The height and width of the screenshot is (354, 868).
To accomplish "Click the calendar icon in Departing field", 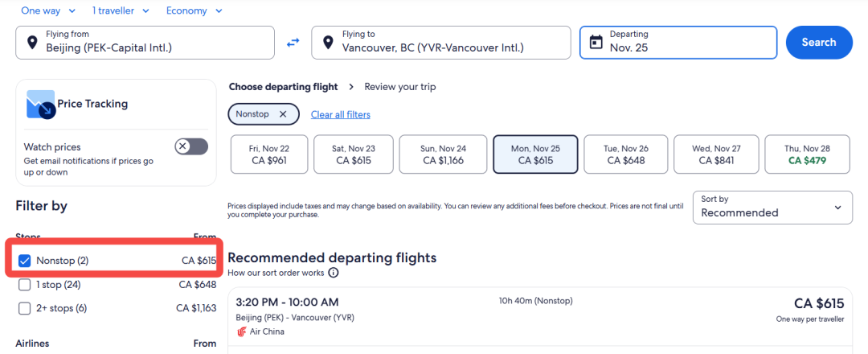I will (596, 42).
